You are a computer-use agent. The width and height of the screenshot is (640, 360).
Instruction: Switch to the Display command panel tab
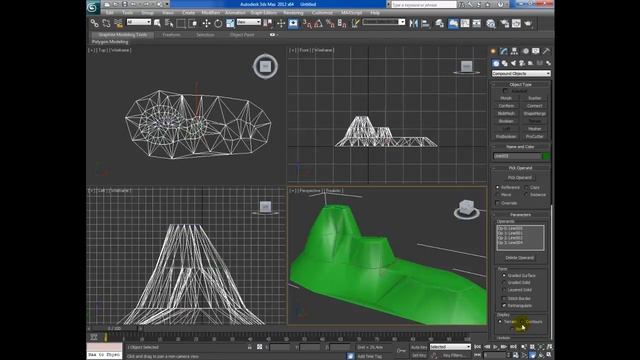536,51
